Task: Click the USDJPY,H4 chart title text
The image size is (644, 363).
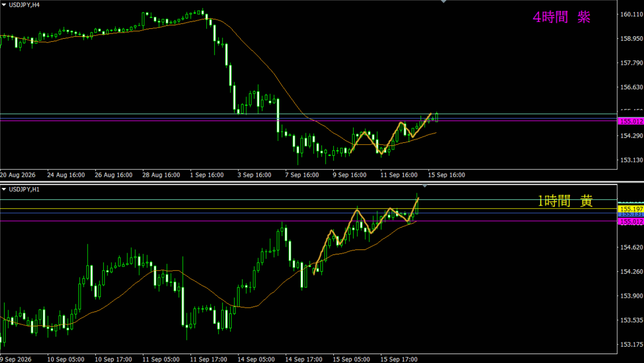Action: [x=24, y=5]
